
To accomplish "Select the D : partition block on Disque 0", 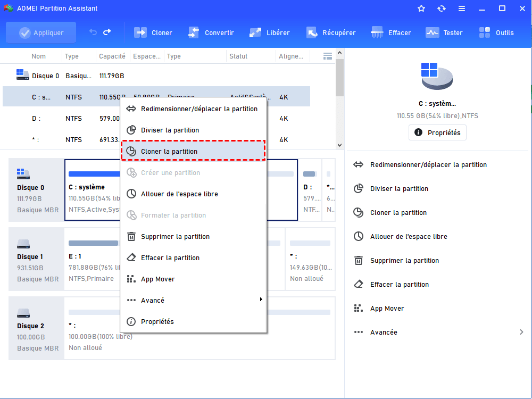I will [x=310, y=190].
